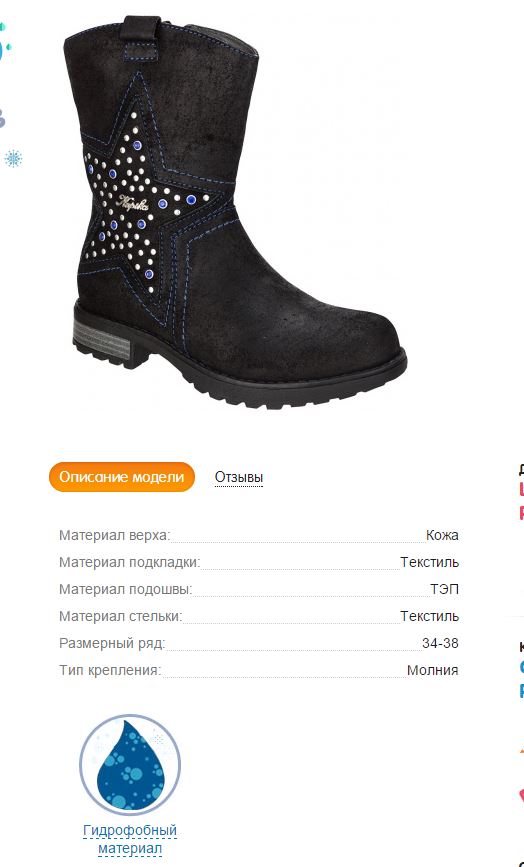Click the black boot product image
This screenshot has width=524, height=867.
click(x=235, y=213)
